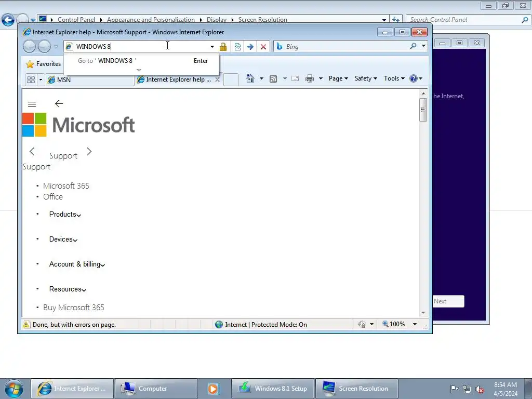Click Next in the Windows 8.1 Setup window
The image size is (532, 399).
[448, 301]
